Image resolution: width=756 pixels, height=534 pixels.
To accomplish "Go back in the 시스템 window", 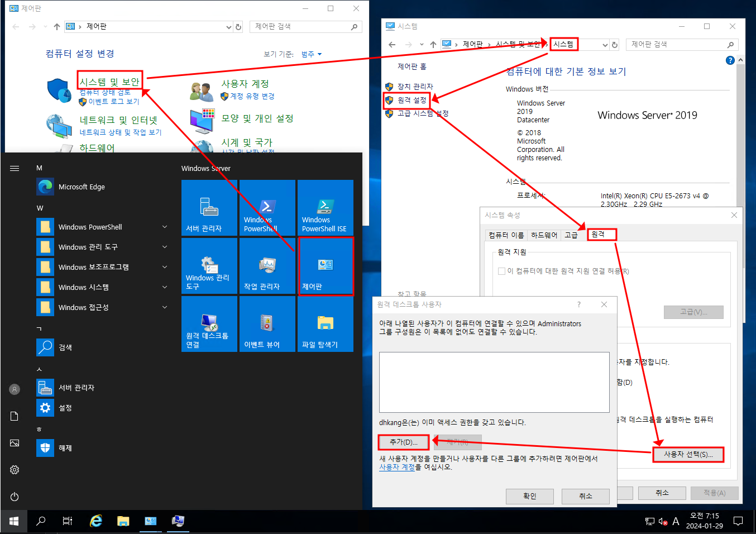I will click(x=392, y=45).
